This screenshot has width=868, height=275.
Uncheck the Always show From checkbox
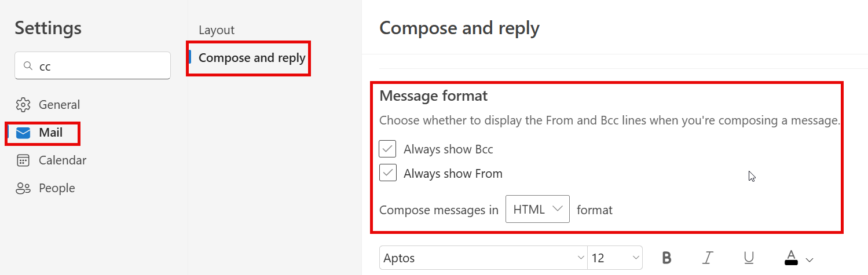coord(387,173)
